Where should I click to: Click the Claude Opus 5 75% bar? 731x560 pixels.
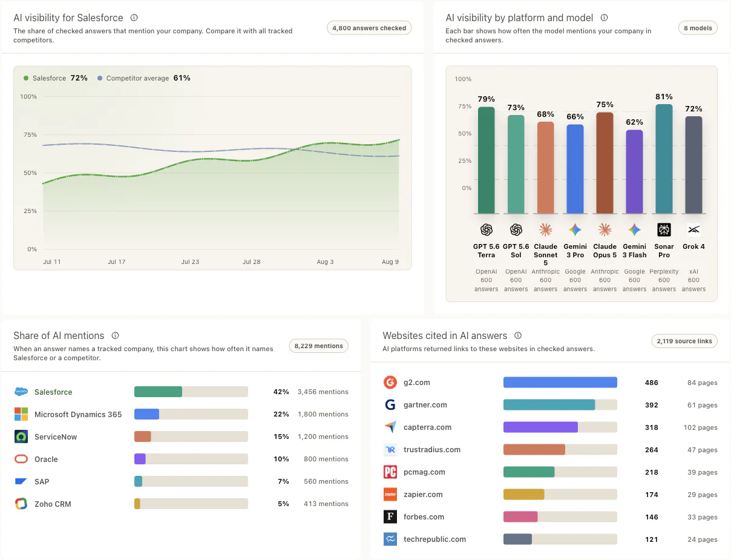tap(605, 163)
